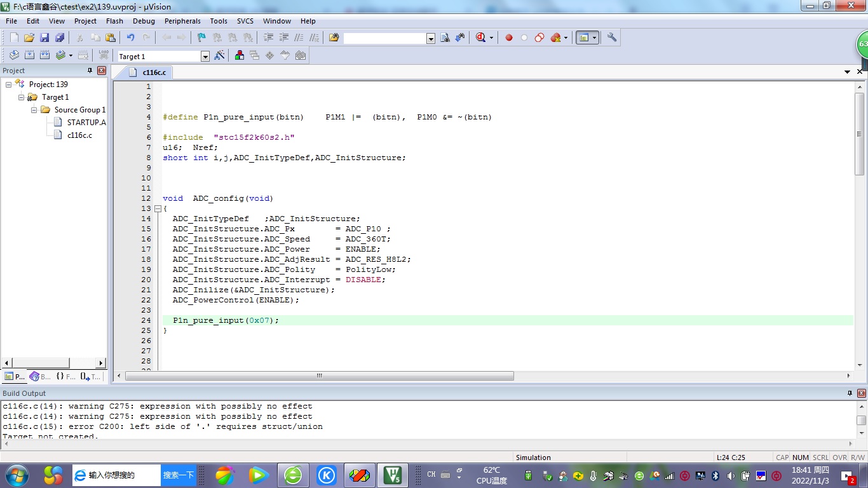The image size is (868, 488).
Task: Open Target 1 dropdown
Action: pos(205,57)
